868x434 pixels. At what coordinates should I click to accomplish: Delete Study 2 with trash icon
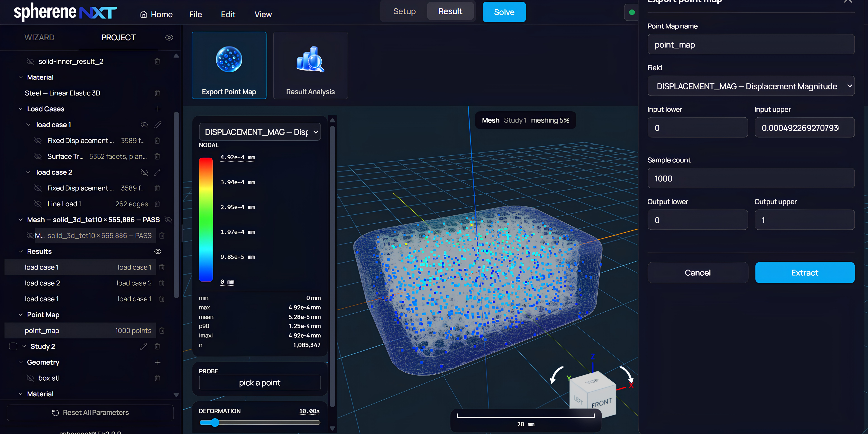[x=157, y=346]
